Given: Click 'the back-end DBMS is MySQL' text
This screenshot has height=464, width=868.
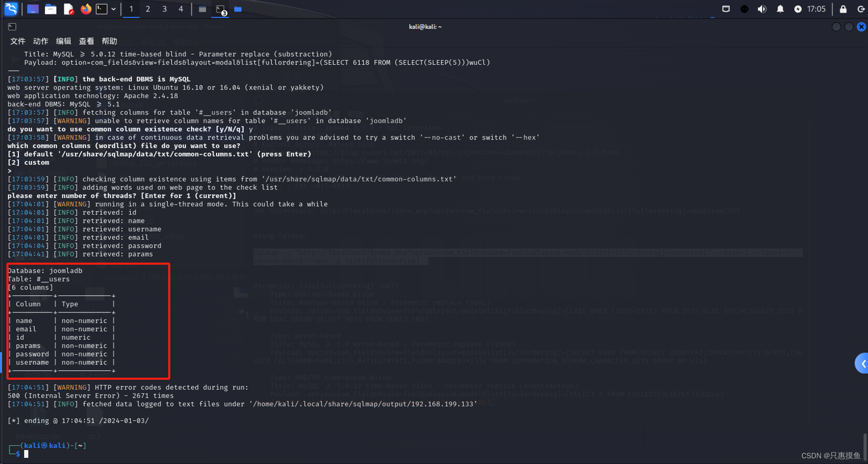Looking at the screenshot, I should [x=136, y=79].
